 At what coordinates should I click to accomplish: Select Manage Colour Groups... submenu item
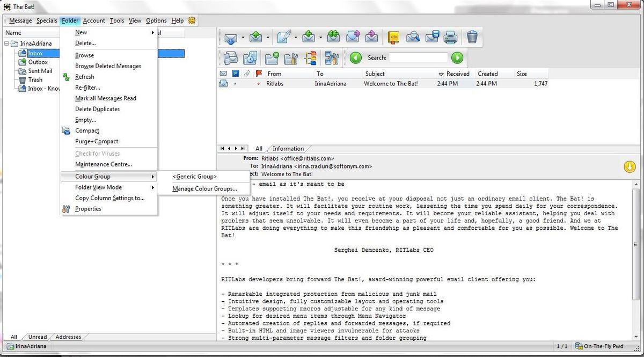pyautogui.click(x=204, y=189)
